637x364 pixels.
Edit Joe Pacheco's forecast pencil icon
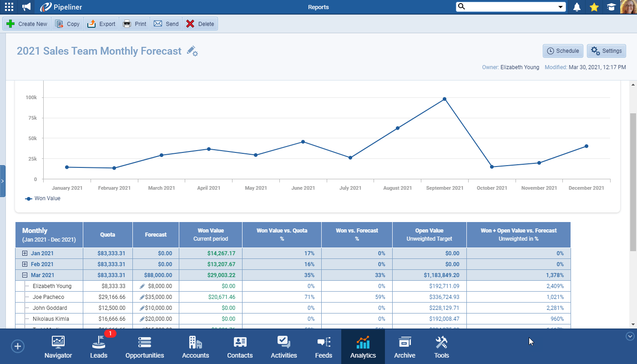(x=142, y=297)
